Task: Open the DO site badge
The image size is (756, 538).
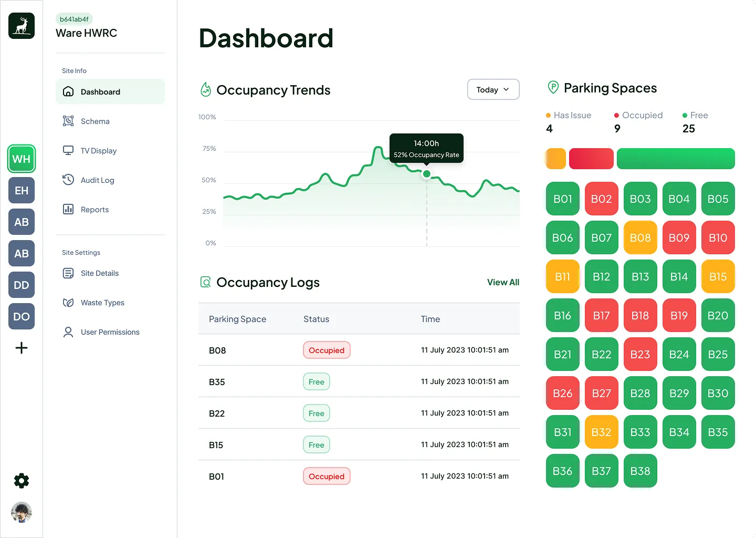Action: coord(22,316)
